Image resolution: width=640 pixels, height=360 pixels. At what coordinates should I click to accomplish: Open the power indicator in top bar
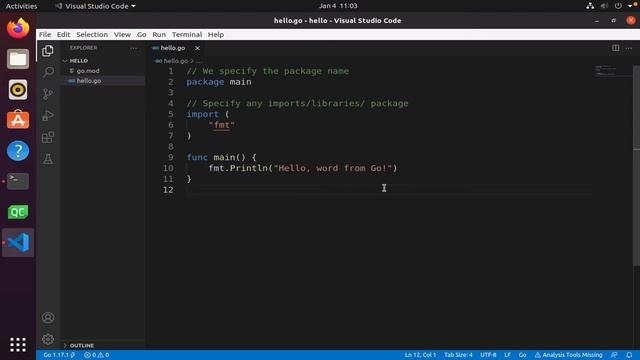pos(618,6)
